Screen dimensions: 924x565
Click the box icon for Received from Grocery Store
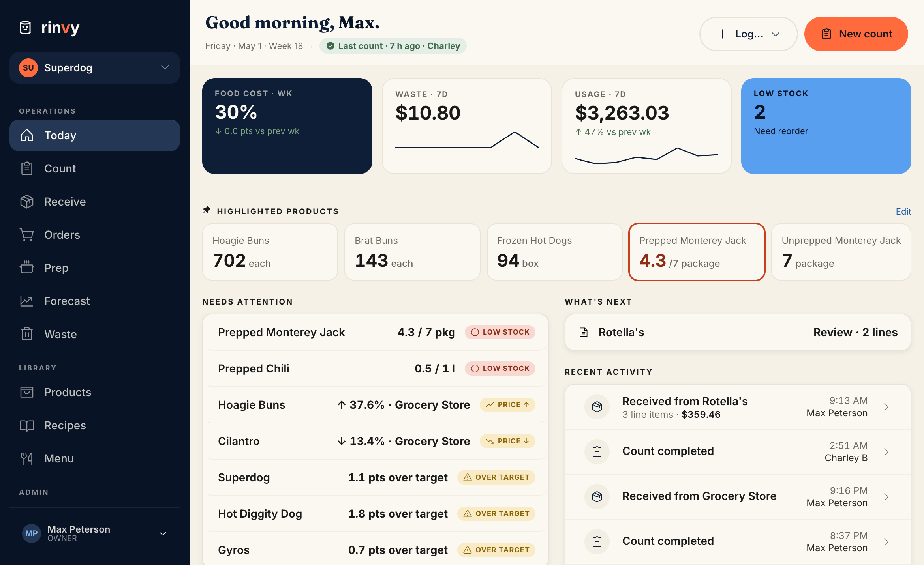pos(597,497)
